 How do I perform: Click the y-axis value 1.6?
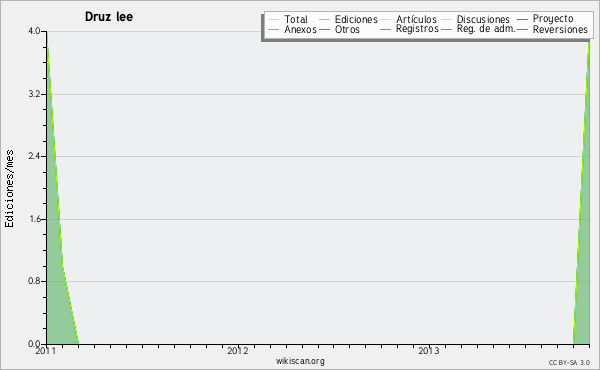[x=34, y=219]
